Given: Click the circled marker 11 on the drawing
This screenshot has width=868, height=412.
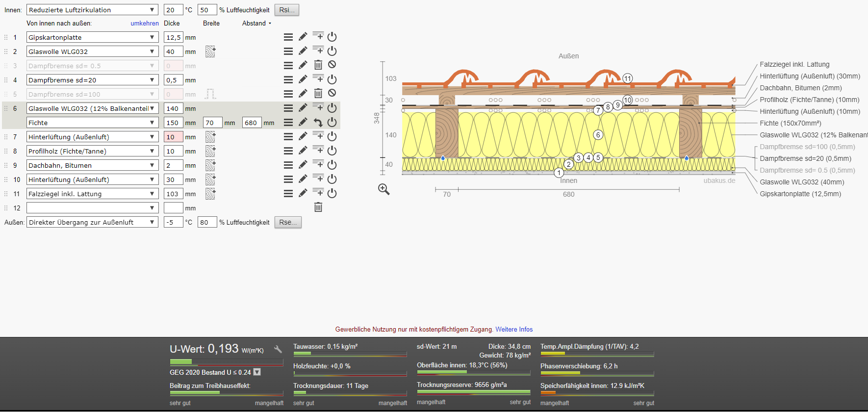Looking at the screenshot, I should coord(628,78).
